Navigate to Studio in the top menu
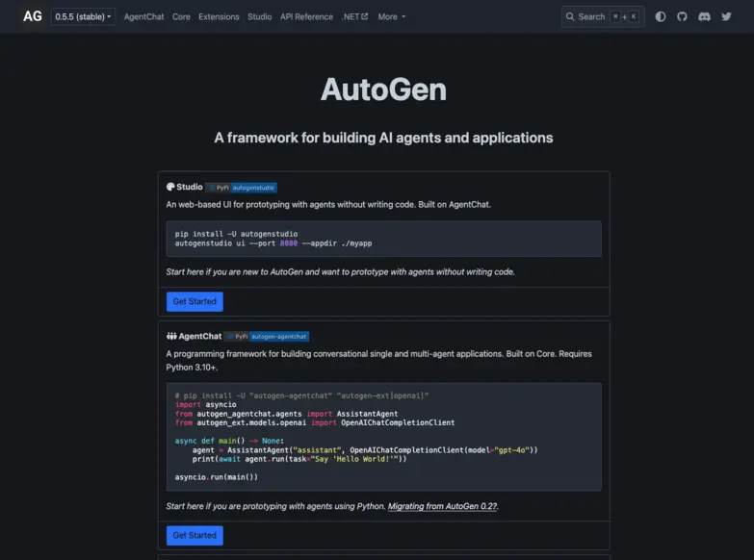 click(260, 16)
